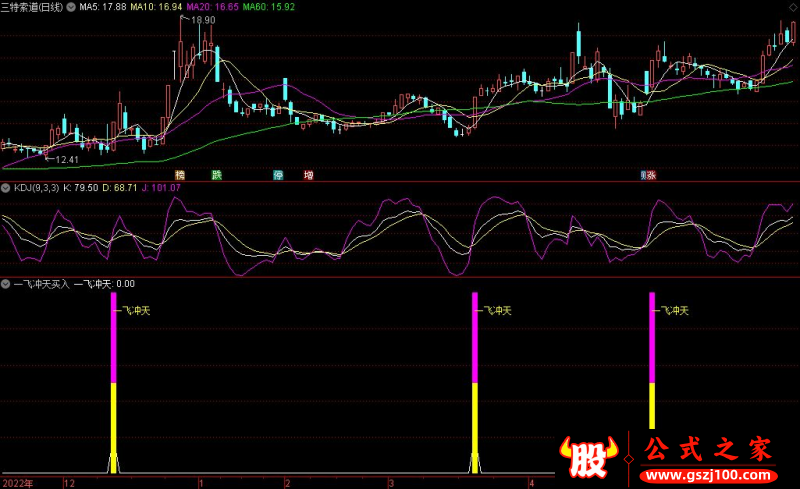Click the leftmost 一飞冲天 signal bar

point(114,380)
